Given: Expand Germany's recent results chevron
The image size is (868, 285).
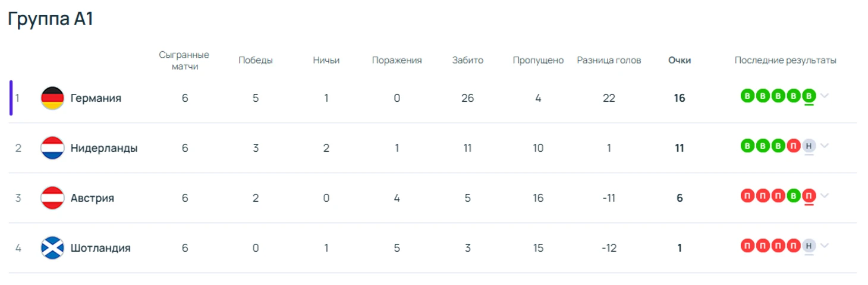Looking at the screenshot, I should click(x=825, y=96).
